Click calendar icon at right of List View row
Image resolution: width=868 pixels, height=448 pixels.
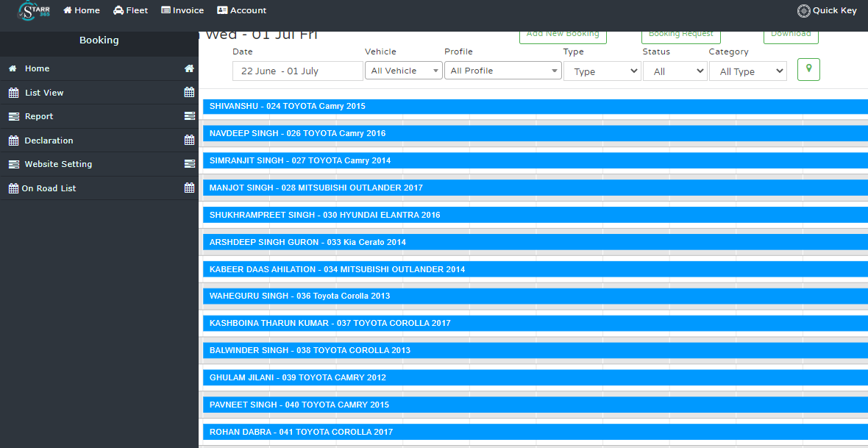(x=189, y=93)
